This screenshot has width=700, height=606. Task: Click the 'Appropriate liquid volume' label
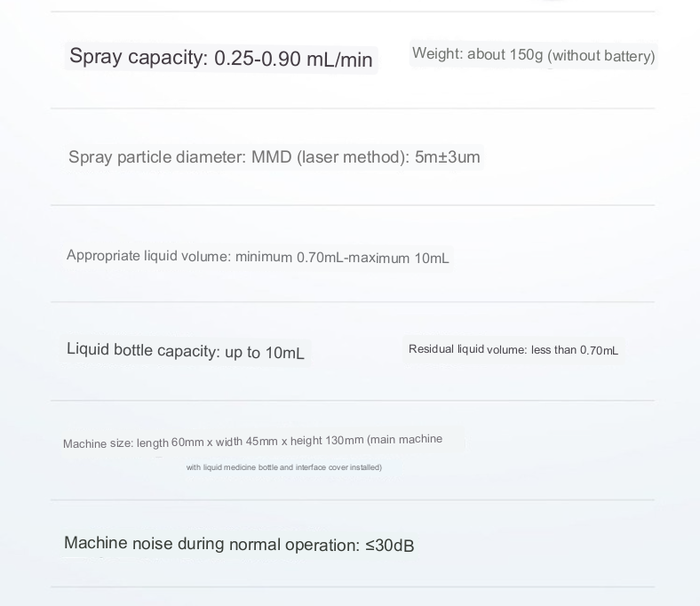[148, 256]
